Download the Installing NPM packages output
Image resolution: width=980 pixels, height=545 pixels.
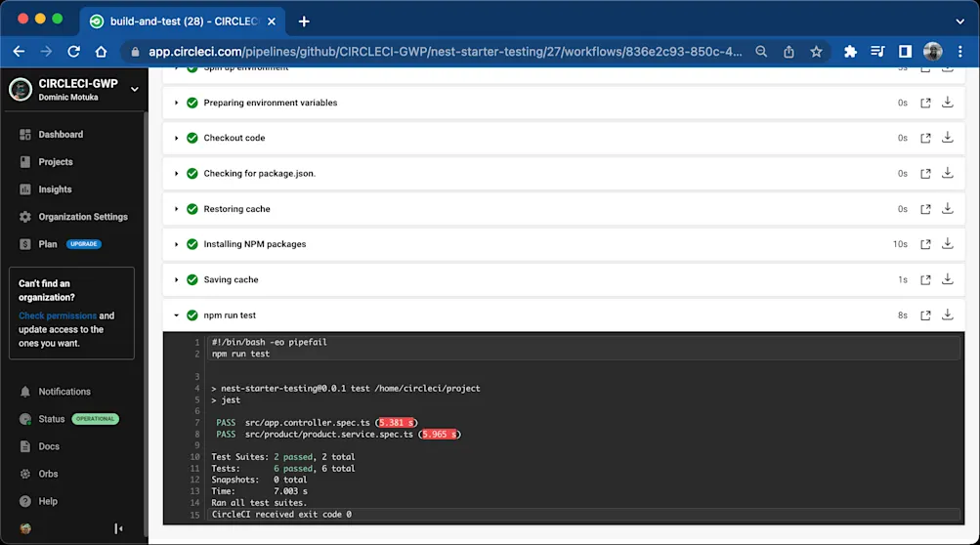click(948, 244)
